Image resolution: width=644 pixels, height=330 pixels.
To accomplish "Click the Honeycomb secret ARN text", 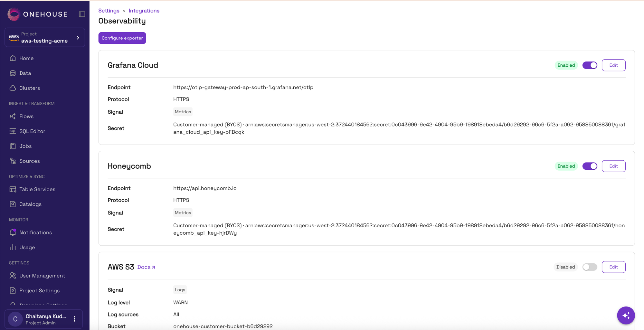I will click(x=399, y=229).
